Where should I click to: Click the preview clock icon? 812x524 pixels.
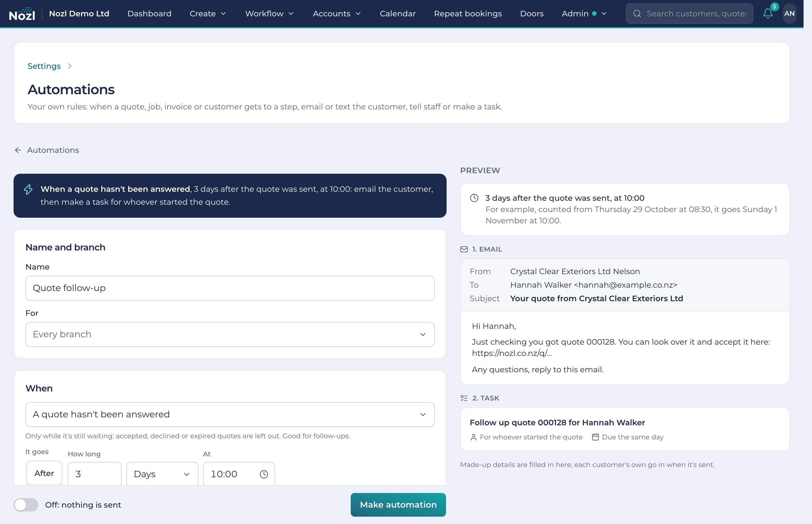(474, 198)
